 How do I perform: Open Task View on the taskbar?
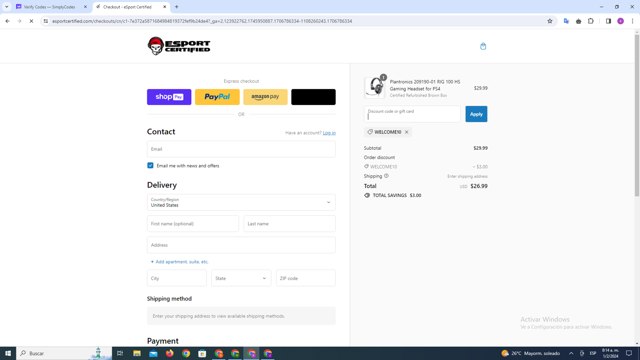120,353
